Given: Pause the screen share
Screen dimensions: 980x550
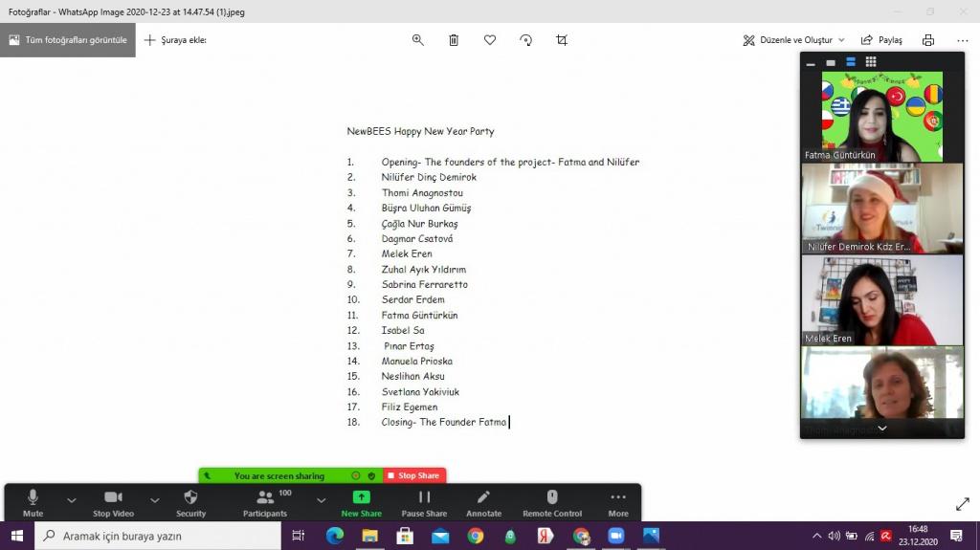Looking at the screenshot, I should (x=424, y=502).
